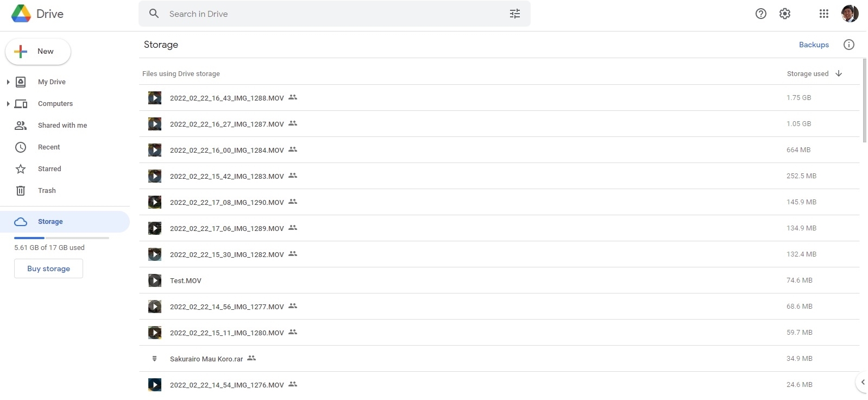Click the storage usage progress bar
Viewport: 868px width, 400px height.
pyautogui.click(x=61, y=238)
